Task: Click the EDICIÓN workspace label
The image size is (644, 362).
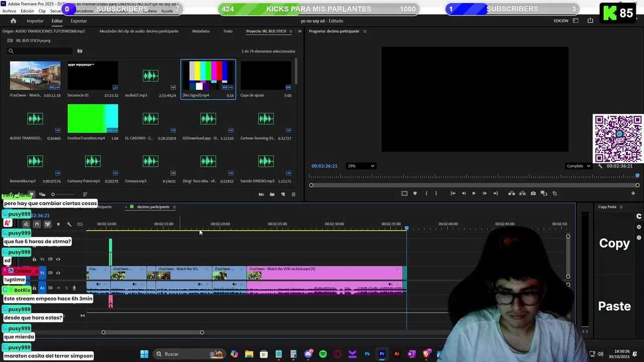Action: tap(561, 21)
